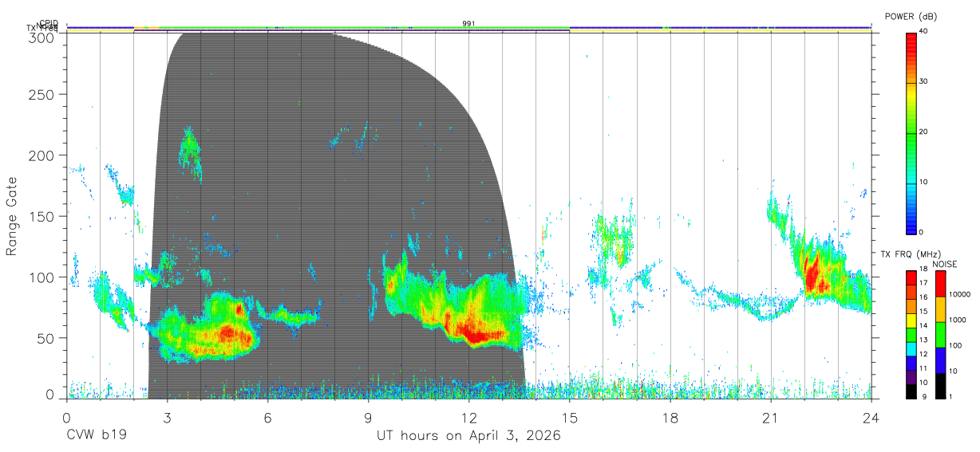Image resolution: width=980 pixels, height=452 pixels.
Task: Click the 'NOISE' legend title
Action: 944,264
